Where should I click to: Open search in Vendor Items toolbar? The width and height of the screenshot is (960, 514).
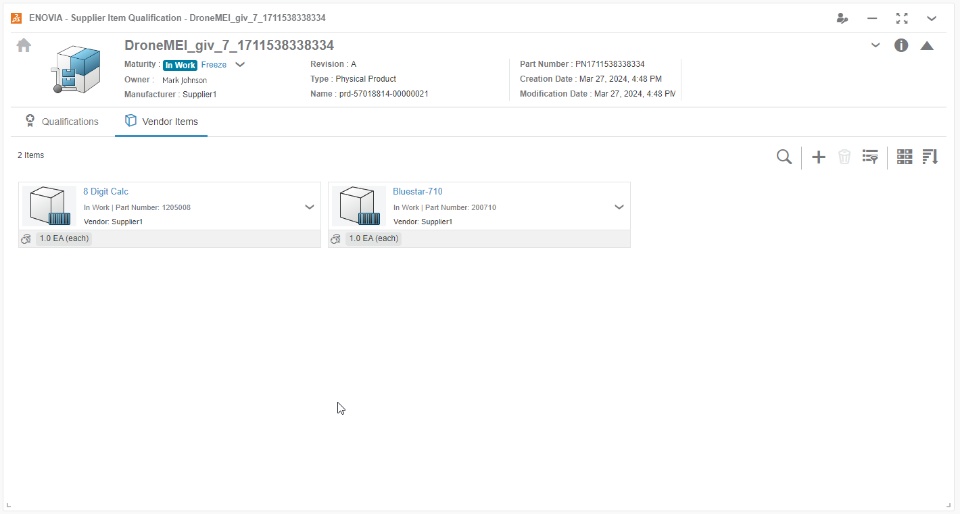pos(784,157)
